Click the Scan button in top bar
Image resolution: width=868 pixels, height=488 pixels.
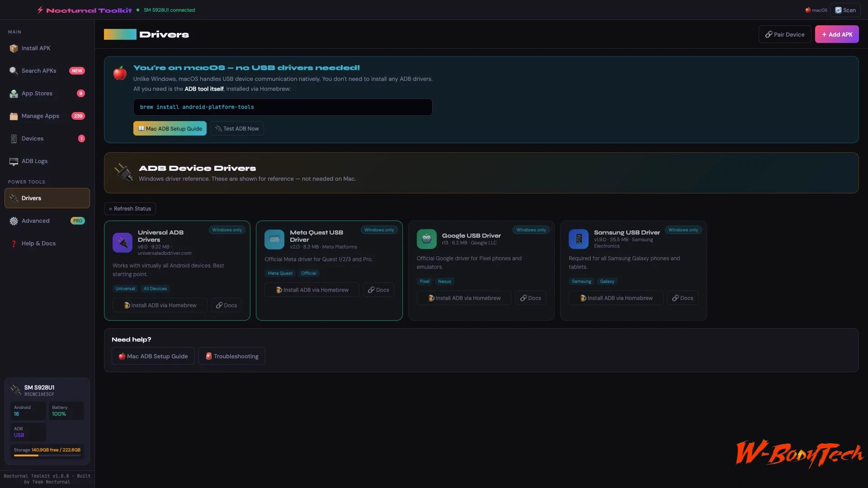(x=845, y=10)
